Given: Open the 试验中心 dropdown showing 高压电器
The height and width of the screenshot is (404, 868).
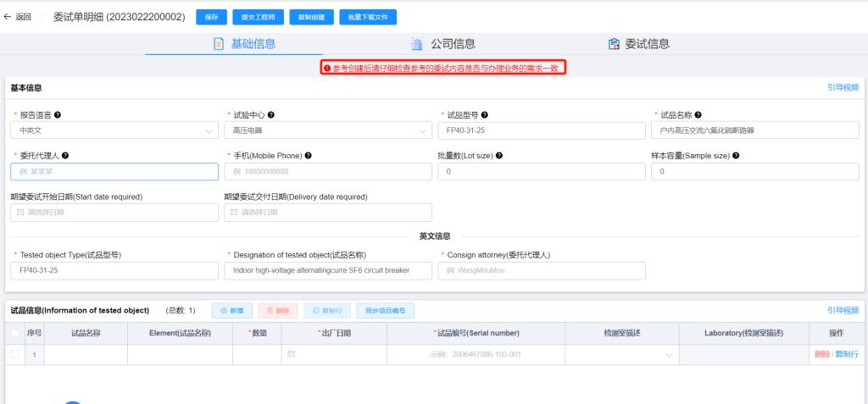Looking at the screenshot, I should [326, 130].
